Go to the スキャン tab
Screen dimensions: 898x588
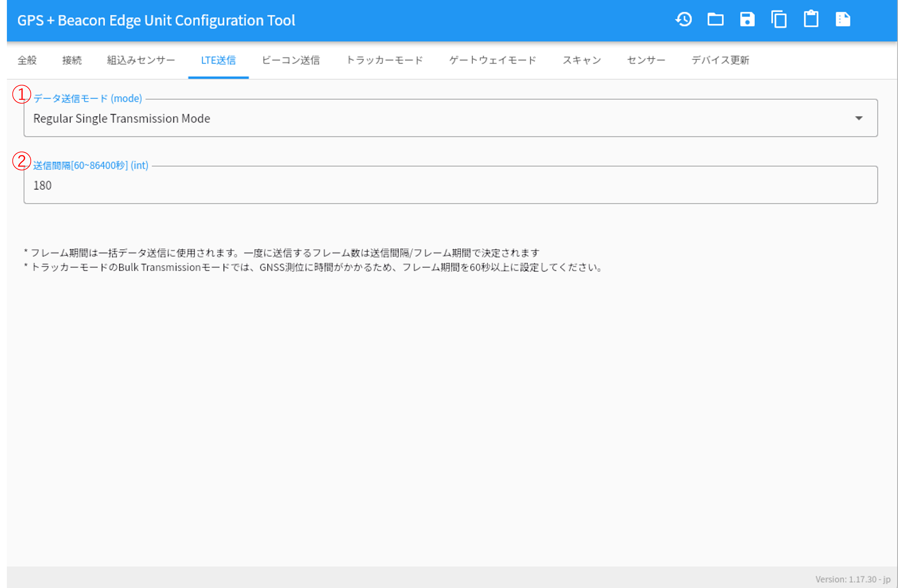tap(582, 60)
